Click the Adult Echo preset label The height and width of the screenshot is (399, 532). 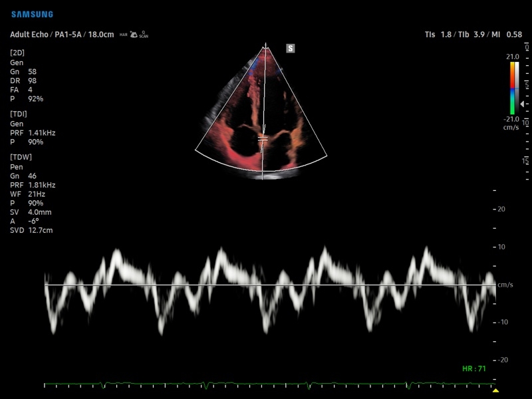tap(28, 34)
